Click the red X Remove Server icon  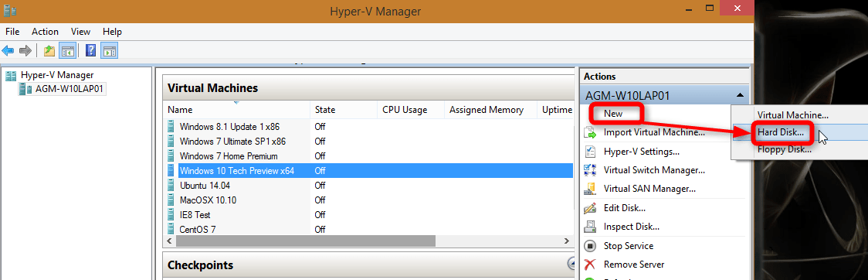(590, 265)
